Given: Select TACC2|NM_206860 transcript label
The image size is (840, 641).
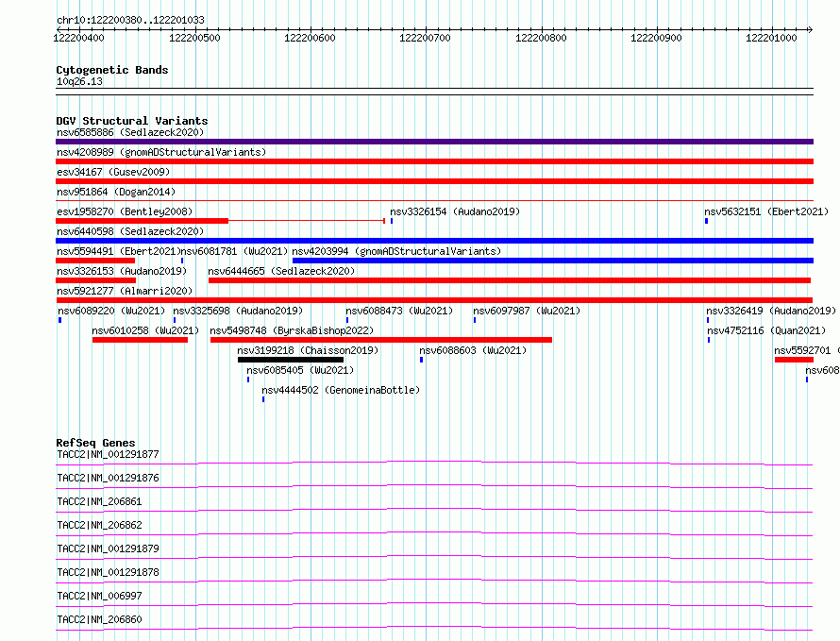Looking at the screenshot, I should point(99,619).
